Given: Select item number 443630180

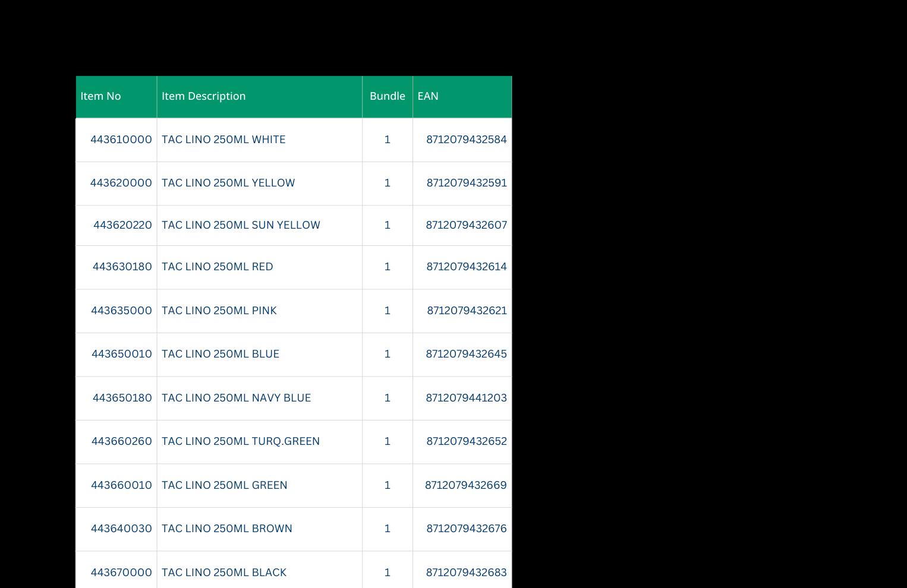Looking at the screenshot, I should click(122, 267).
